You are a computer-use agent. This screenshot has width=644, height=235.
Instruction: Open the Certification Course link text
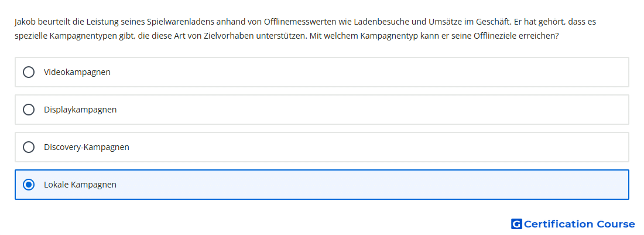click(579, 224)
